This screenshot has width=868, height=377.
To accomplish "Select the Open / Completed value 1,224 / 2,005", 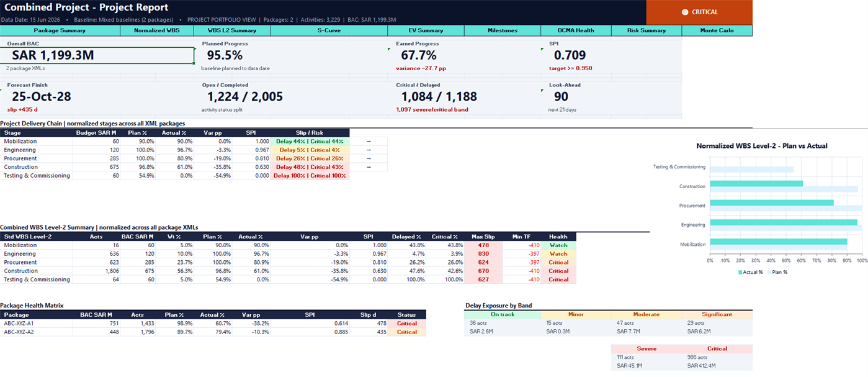I will click(245, 97).
